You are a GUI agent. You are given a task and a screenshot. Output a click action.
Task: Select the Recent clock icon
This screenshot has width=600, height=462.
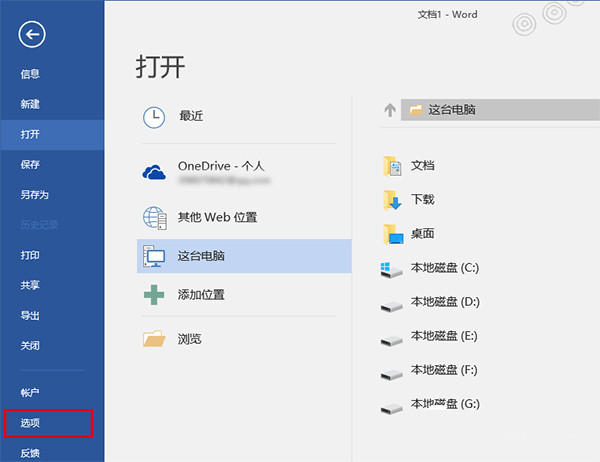(x=153, y=116)
